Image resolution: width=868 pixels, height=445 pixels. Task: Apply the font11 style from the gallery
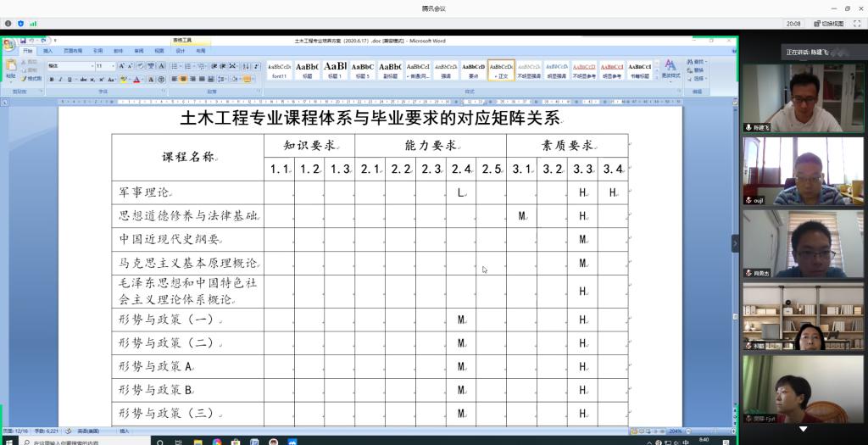280,70
